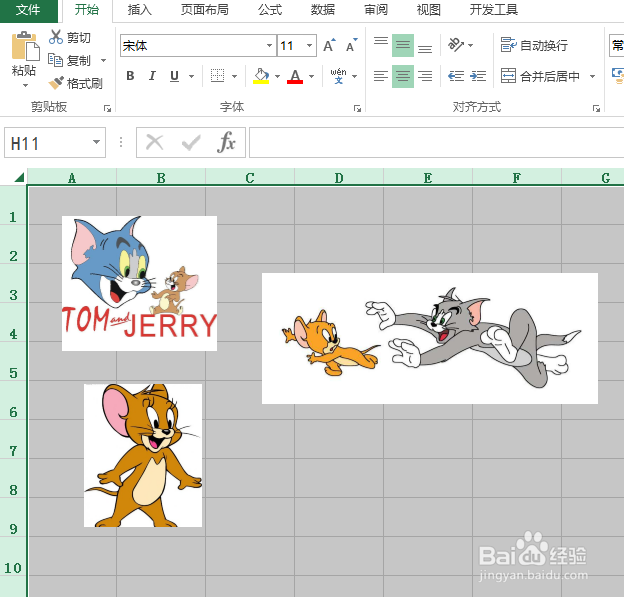Select column A header
This screenshot has width=624, height=597.
[x=72, y=178]
